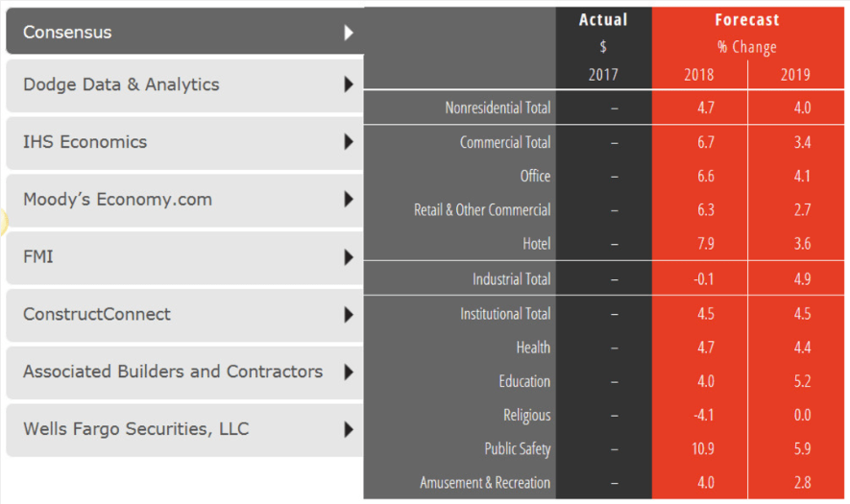The height and width of the screenshot is (504, 850).
Task: Show Moody's Economy.com forecast
Action: tap(117, 200)
